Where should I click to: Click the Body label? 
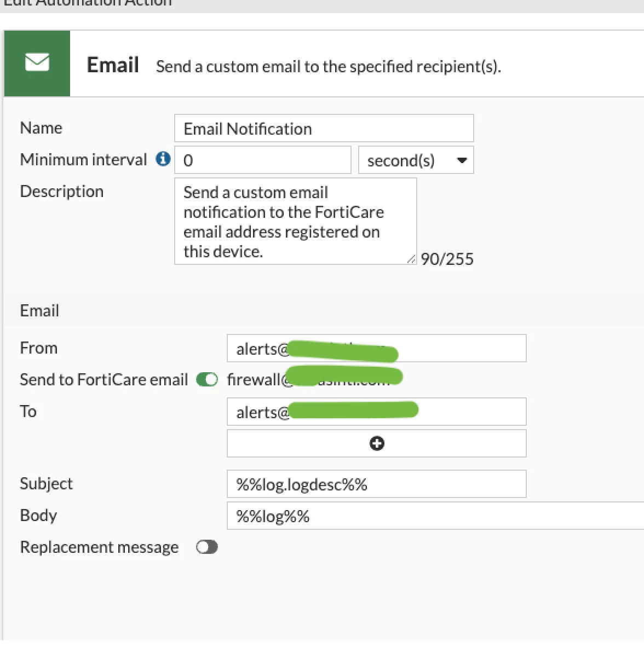coord(38,516)
